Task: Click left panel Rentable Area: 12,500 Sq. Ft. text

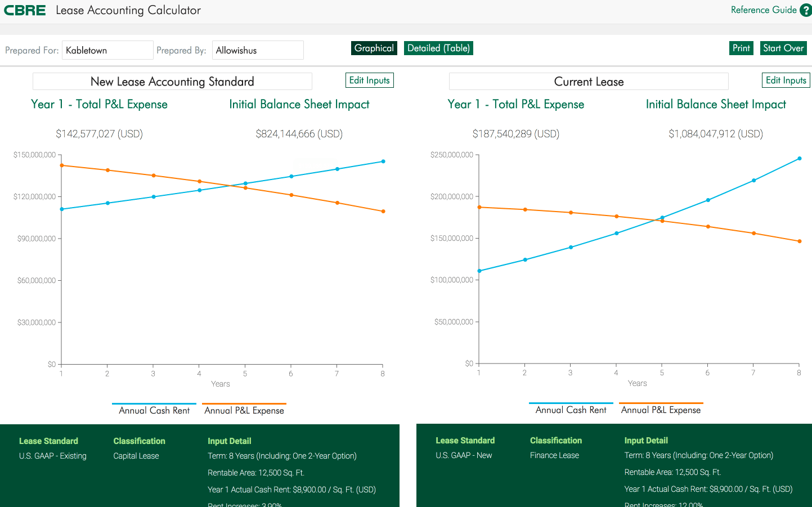Action: point(256,473)
